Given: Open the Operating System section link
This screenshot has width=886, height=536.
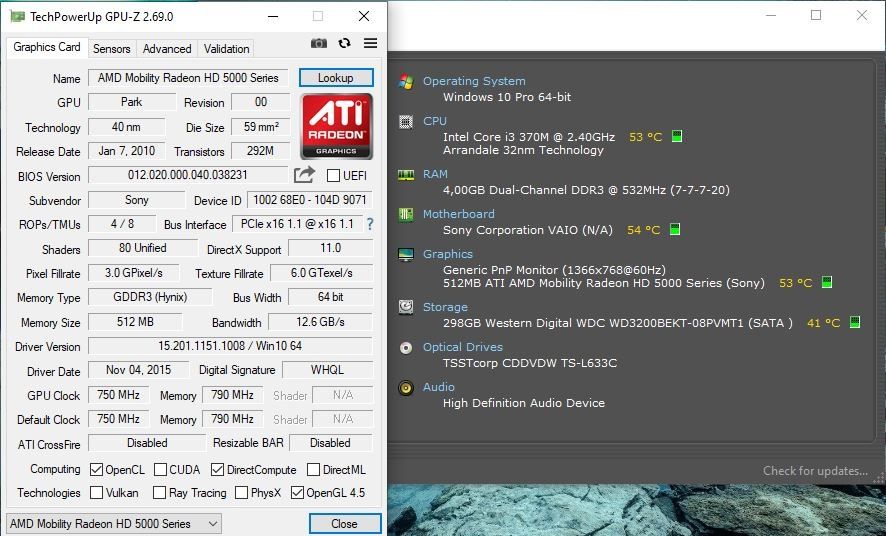Looking at the screenshot, I should click(x=474, y=81).
